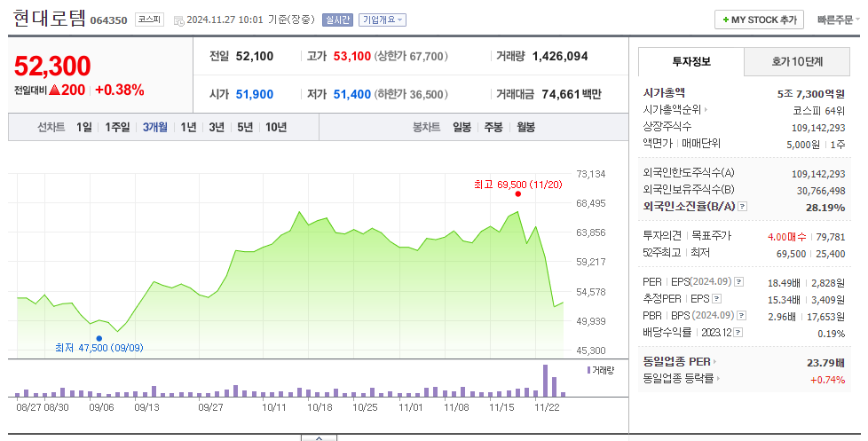Open help icon beside 배당수익률 2023.12
Image resolution: width=868 pixels, height=441 pixels.
click(x=738, y=333)
